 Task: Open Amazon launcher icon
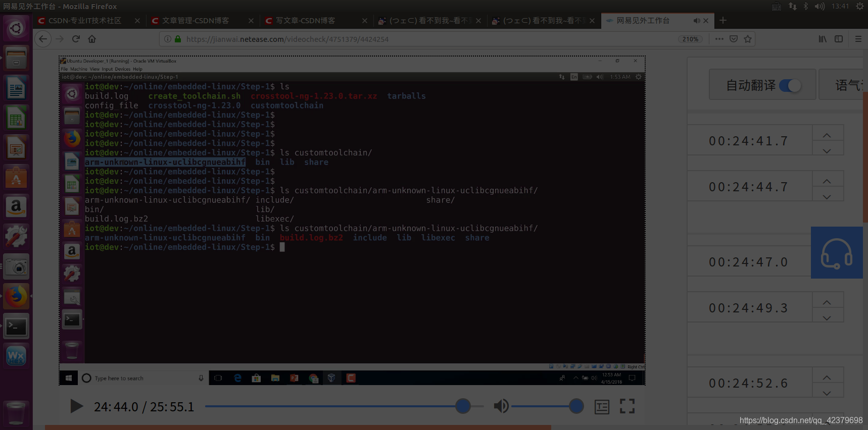tap(16, 207)
